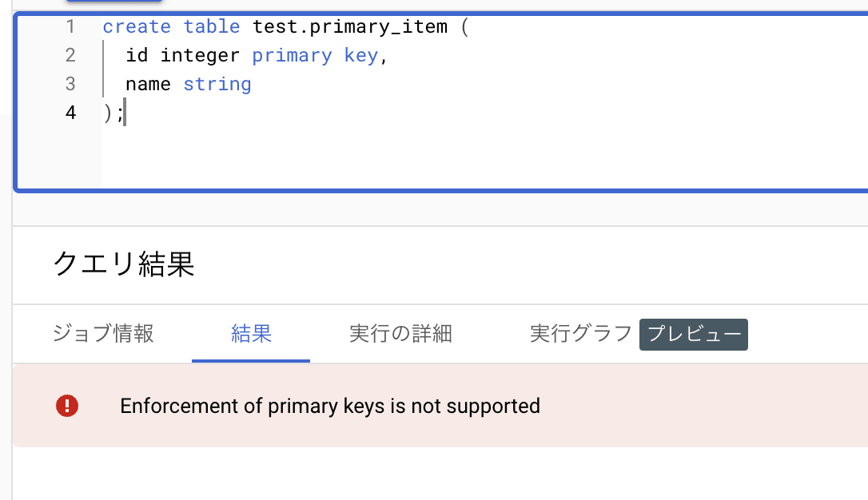Click the string type on line 3
868x500 pixels.
coord(217,84)
